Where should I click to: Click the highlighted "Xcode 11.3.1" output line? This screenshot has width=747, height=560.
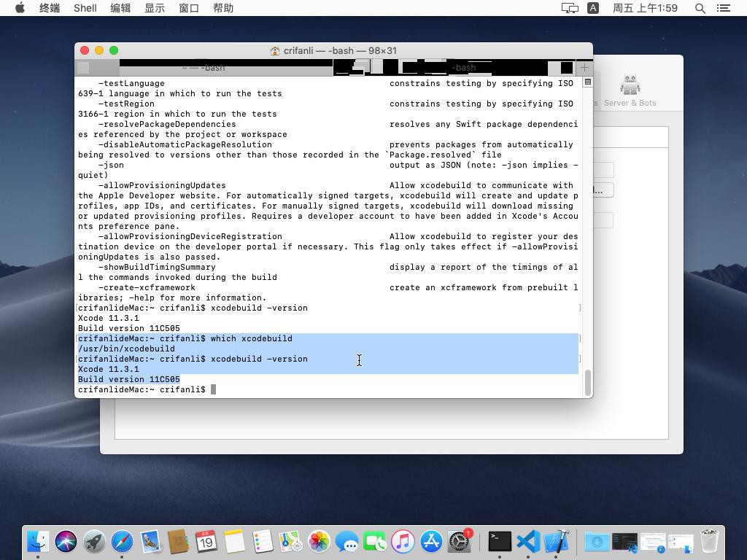(x=109, y=369)
